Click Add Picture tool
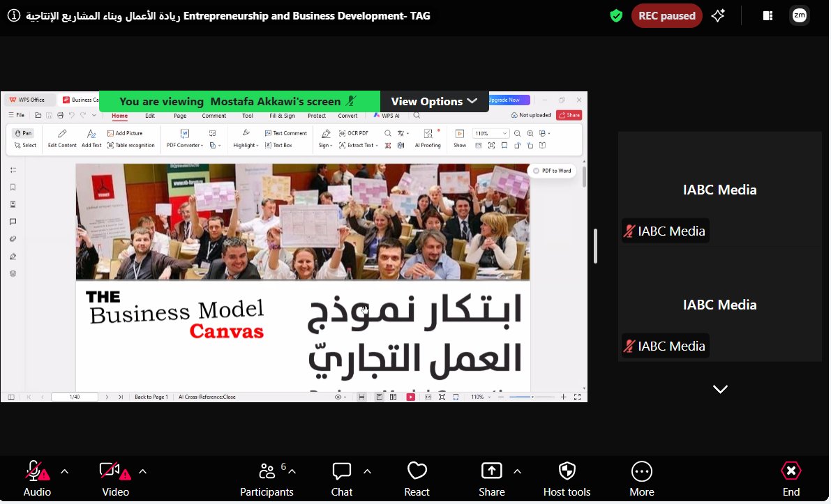Screen dimensions: 831x504 click(x=125, y=133)
